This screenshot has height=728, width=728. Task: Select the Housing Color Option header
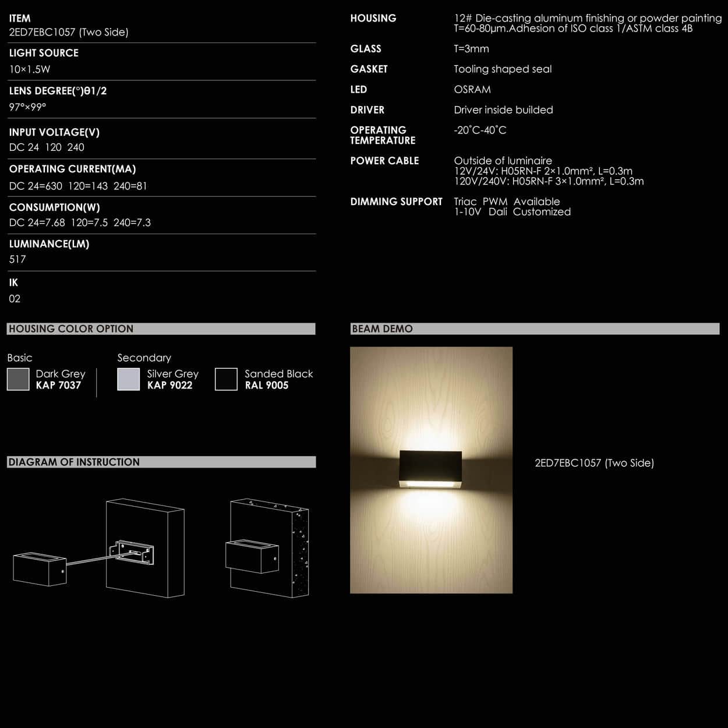coord(161,329)
